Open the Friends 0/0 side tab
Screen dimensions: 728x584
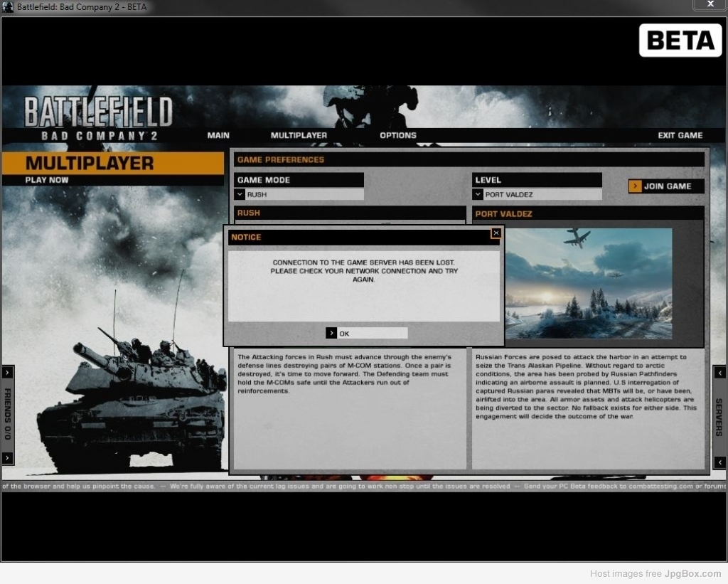pos(7,415)
